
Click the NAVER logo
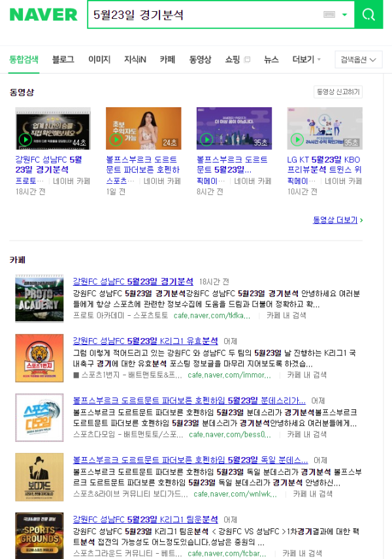[44, 14]
